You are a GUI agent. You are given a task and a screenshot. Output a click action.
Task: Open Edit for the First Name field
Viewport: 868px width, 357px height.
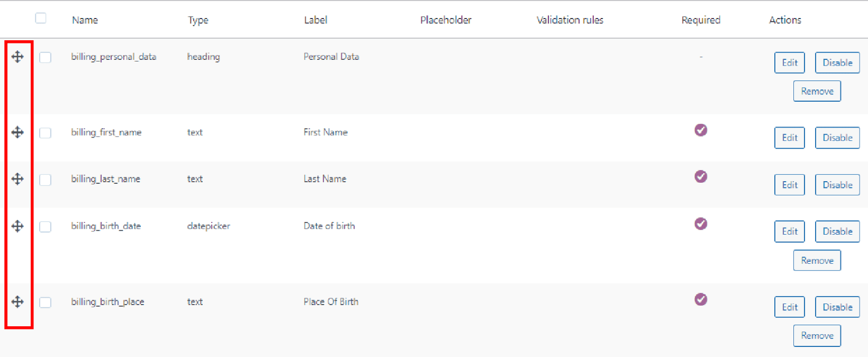pos(789,138)
